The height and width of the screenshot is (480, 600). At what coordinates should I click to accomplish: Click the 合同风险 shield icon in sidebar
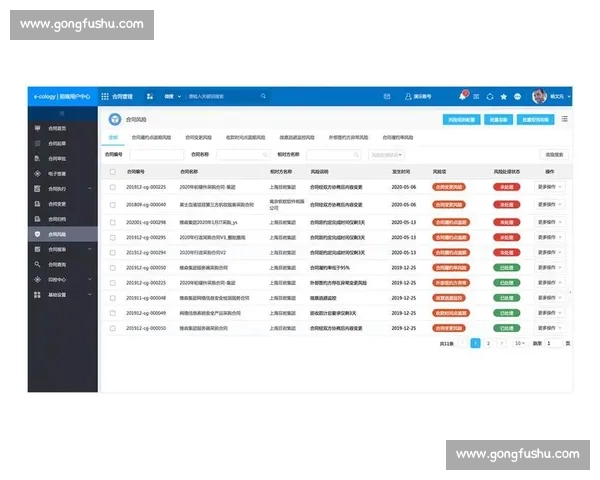(x=37, y=233)
